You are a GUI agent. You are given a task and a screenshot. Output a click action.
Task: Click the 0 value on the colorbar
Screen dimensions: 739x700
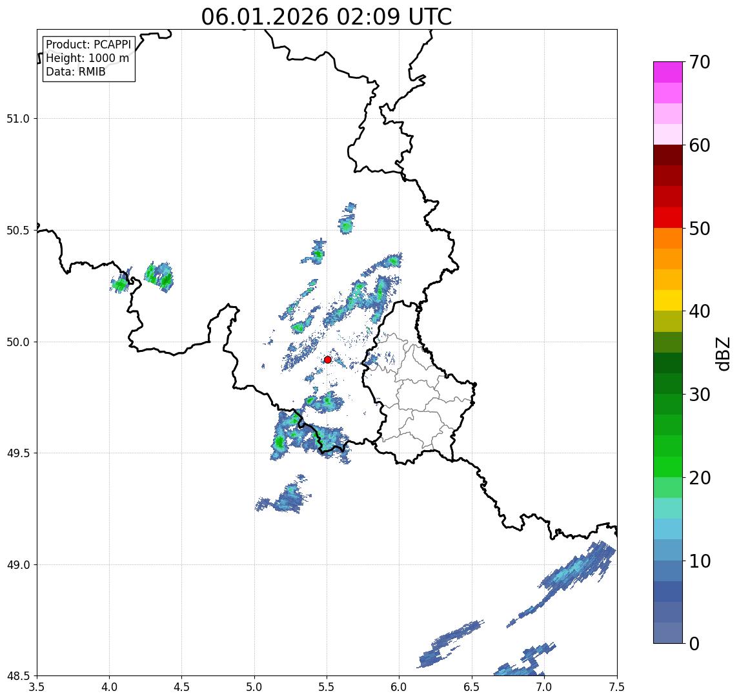pos(694,643)
